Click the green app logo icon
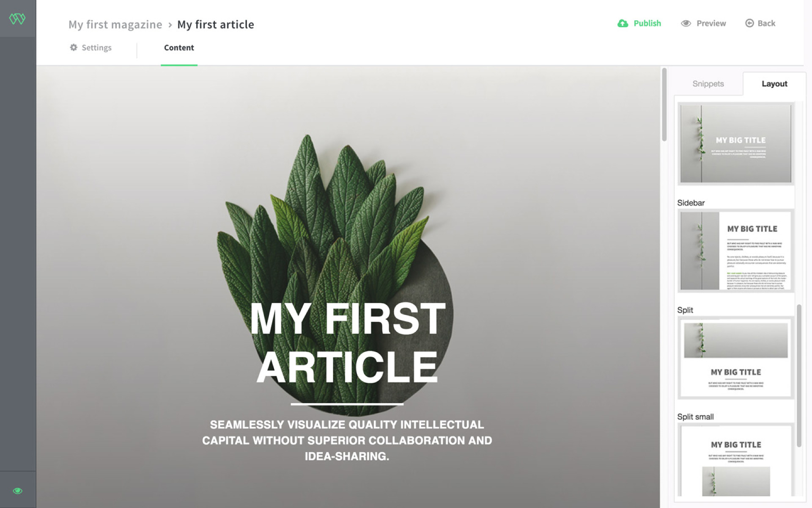 17,19
